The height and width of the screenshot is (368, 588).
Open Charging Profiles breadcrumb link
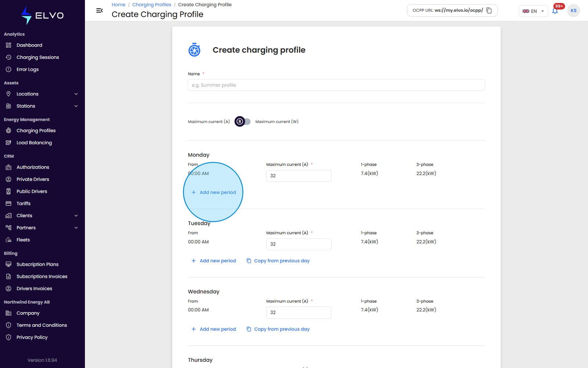tap(152, 5)
